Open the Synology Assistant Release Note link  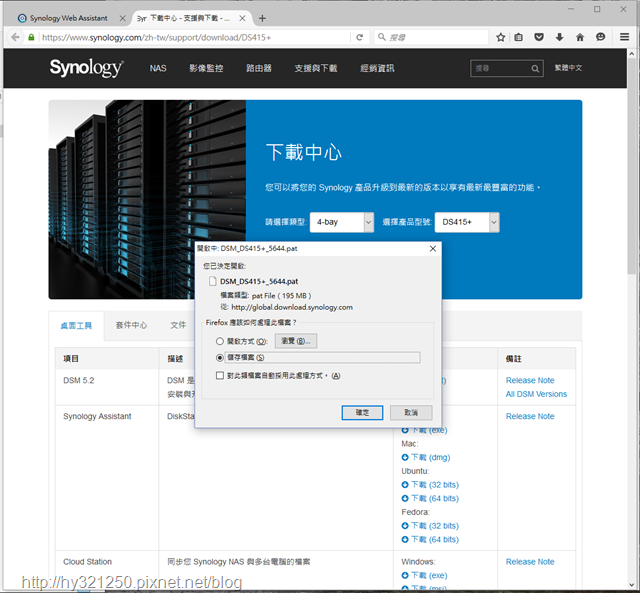530,416
